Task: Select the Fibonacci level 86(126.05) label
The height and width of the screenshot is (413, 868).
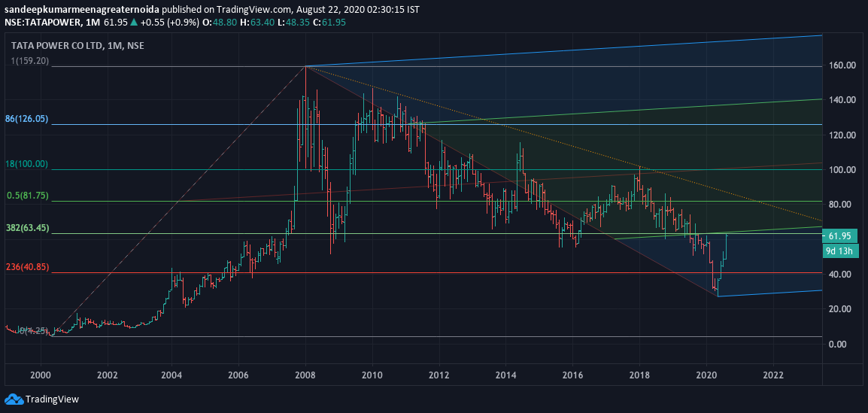Action: coord(28,118)
